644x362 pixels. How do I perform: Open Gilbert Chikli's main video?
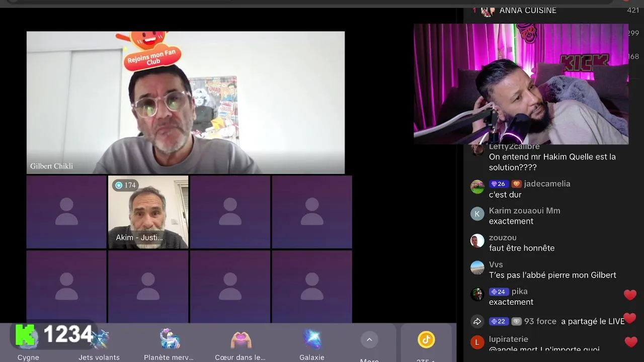(186, 103)
